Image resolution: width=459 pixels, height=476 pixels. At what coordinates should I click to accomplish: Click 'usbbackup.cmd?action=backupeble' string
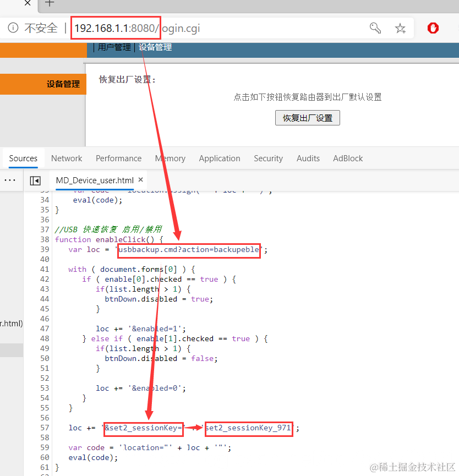coord(189,249)
